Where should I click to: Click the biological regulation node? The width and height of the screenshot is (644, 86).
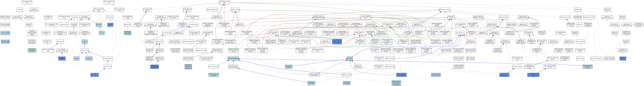click(212, 10)
